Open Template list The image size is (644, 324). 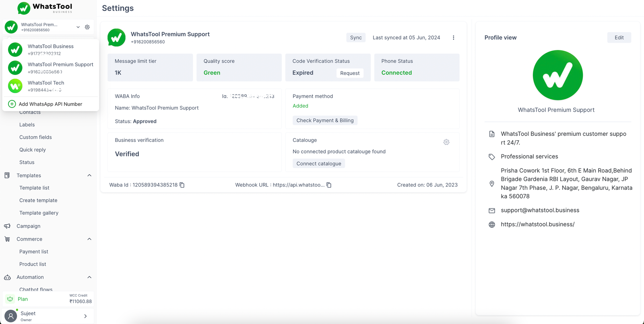tap(34, 188)
